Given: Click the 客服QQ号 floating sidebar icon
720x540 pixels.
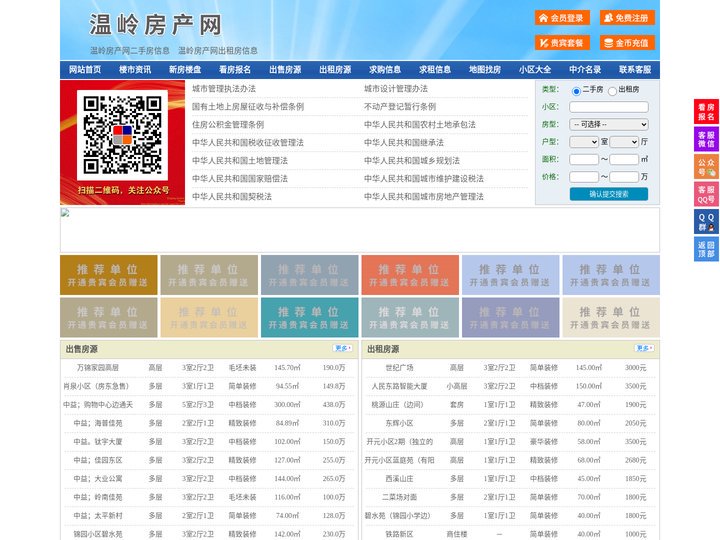Looking at the screenshot, I should click(706, 194).
